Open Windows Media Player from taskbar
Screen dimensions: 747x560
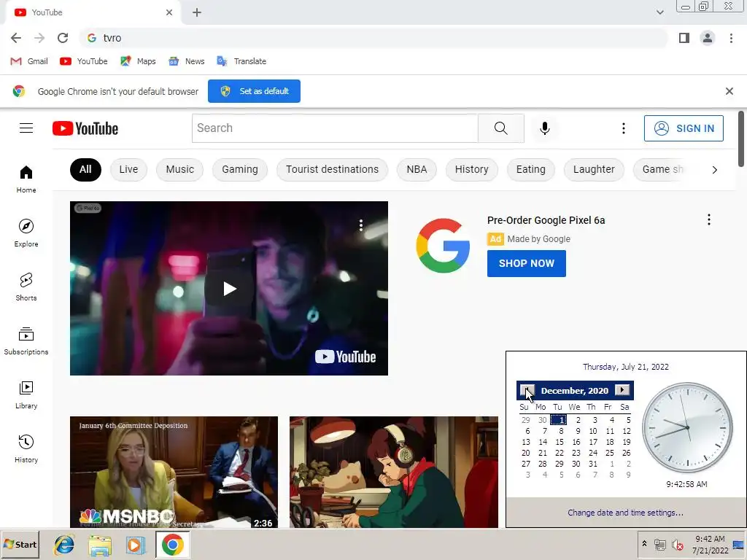tap(136, 545)
